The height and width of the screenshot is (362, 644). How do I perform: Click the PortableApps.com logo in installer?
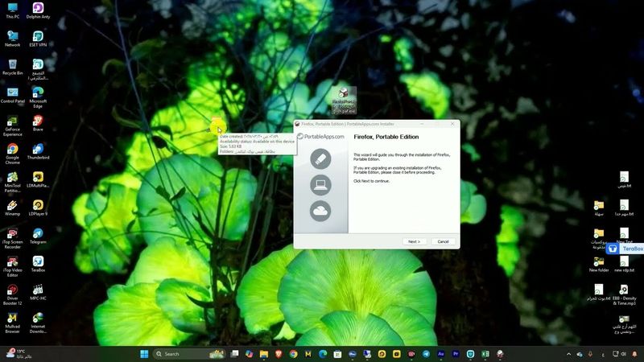coord(321,137)
